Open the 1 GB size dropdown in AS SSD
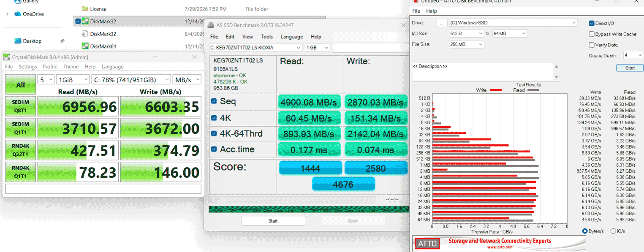Image resolution: width=644 pixels, height=252 pixels. pos(317,48)
